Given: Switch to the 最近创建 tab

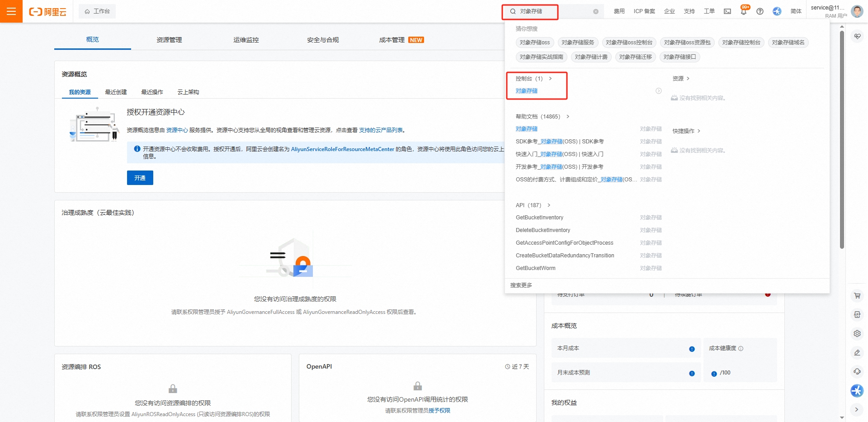Looking at the screenshot, I should pyautogui.click(x=115, y=92).
